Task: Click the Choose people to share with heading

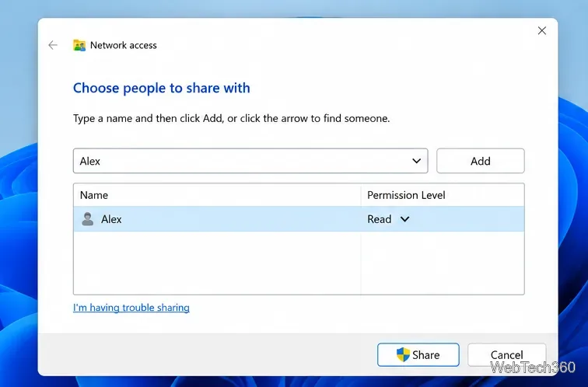Action: click(x=162, y=88)
